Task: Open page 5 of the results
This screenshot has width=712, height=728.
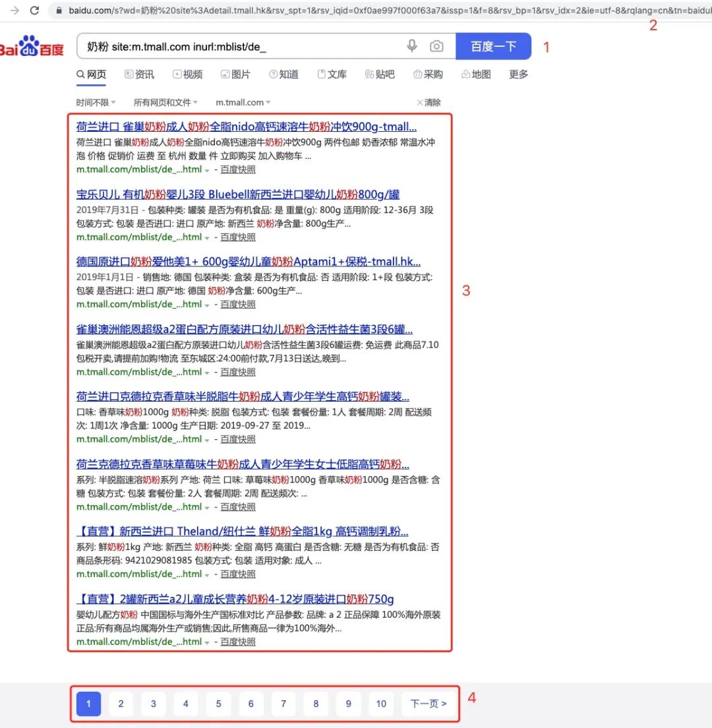Action: click(x=218, y=704)
